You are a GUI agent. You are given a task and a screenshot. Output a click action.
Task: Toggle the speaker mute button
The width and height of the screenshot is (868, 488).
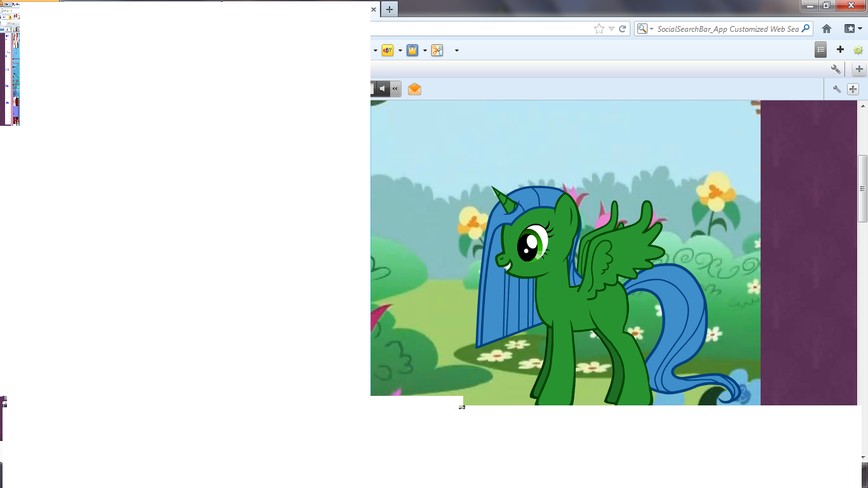pos(381,89)
